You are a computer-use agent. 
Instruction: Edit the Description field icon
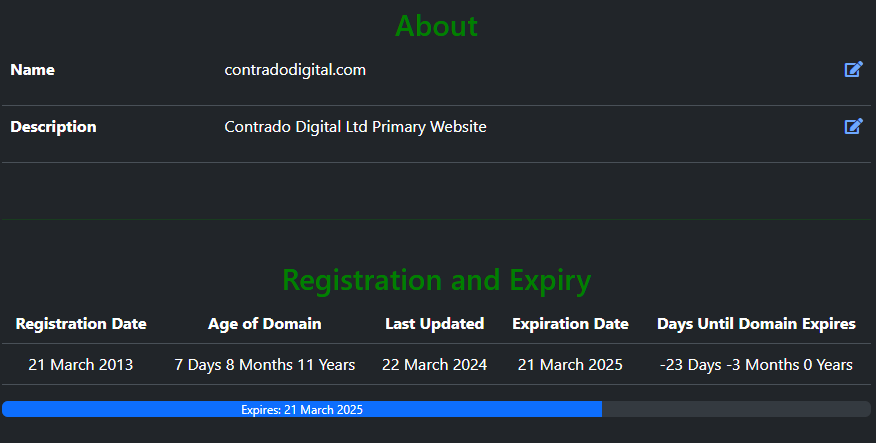coord(853,126)
